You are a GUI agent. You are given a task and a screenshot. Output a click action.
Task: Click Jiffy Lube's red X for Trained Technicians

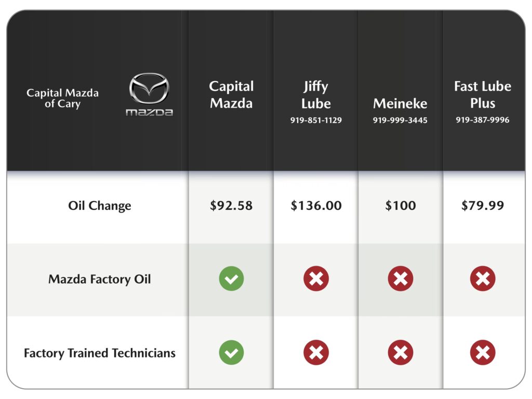coord(316,353)
